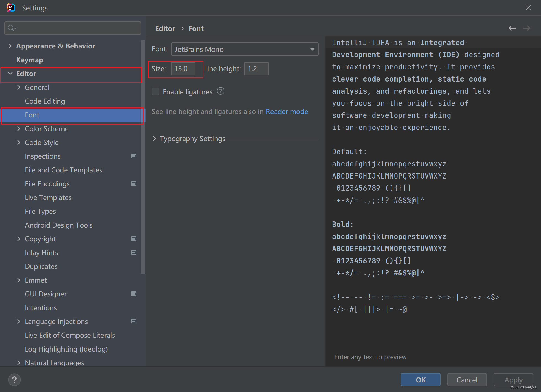Collapse the Editor tree node
541x392 pixels.
(10, 74)
